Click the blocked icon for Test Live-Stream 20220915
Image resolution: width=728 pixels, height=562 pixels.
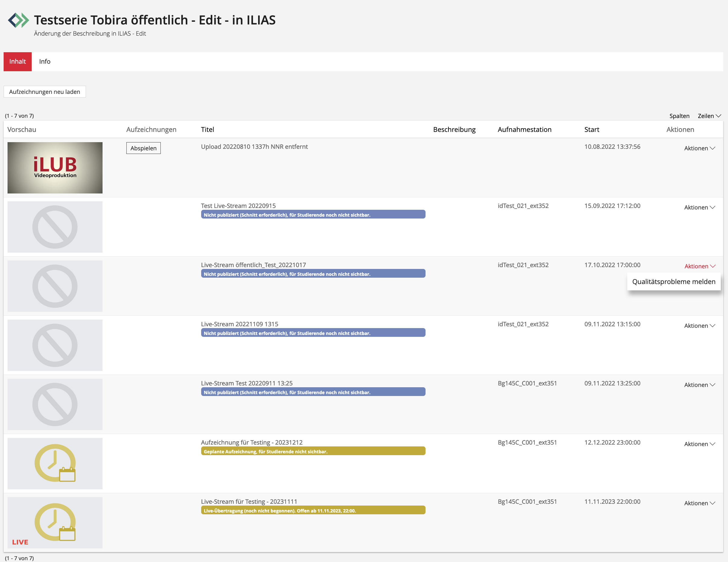[55, 227]
